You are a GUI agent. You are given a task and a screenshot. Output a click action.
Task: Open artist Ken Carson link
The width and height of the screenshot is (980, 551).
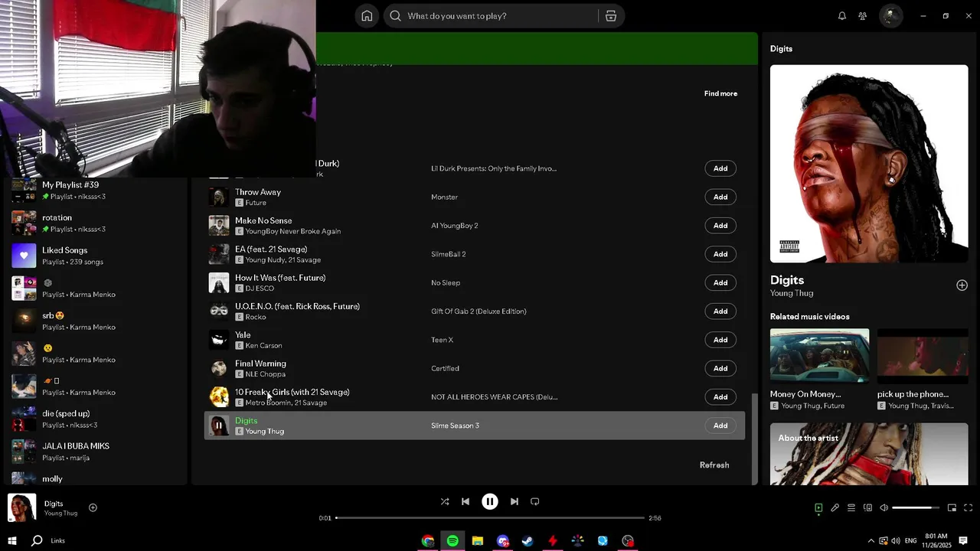[x=263, y=346]
